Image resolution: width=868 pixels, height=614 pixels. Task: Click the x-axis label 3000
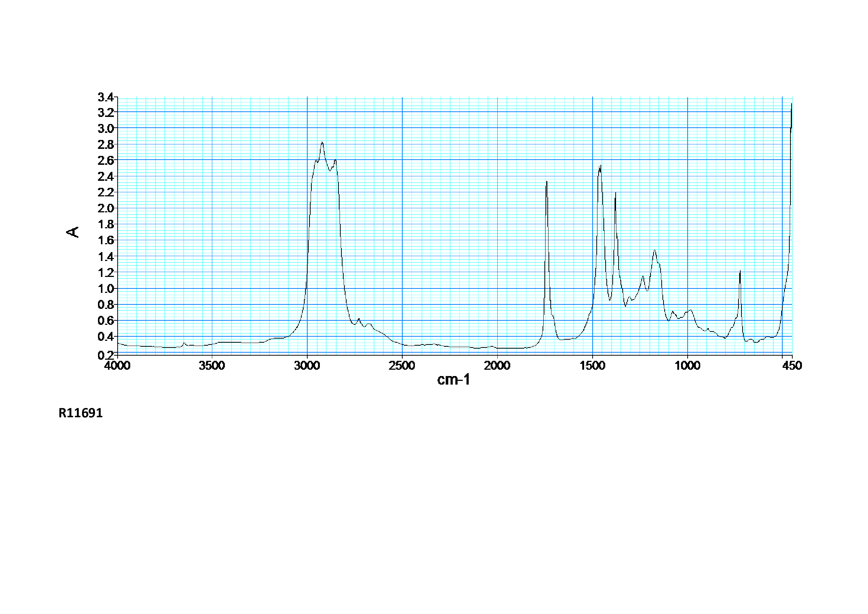click(307, 365)
